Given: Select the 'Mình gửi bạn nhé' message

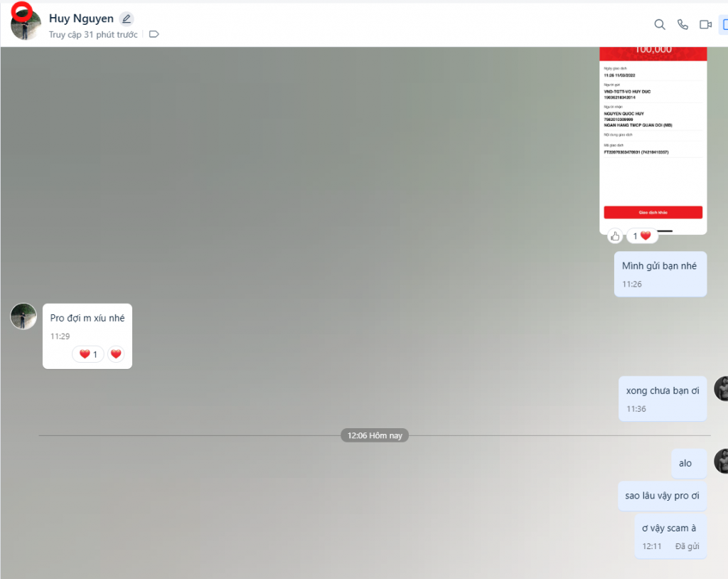Looking at the screenshot, I should pos(660,266).
